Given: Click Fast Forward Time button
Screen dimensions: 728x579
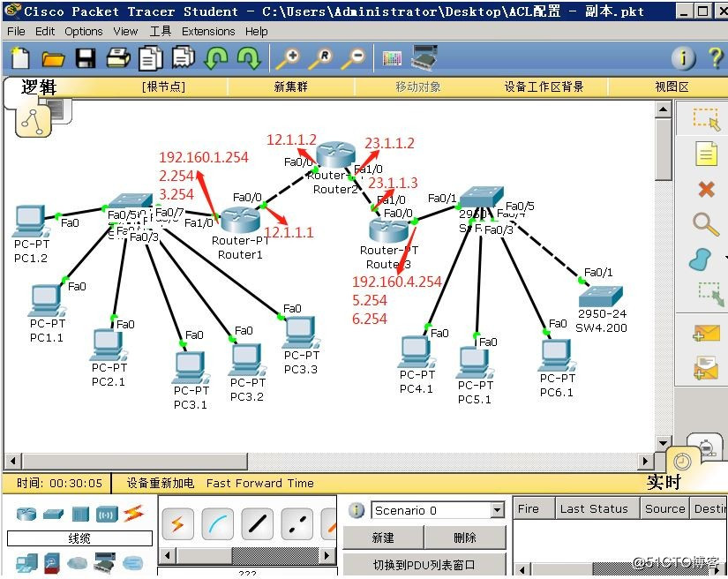Looking at the screenshot, I should tap(260, 483).
